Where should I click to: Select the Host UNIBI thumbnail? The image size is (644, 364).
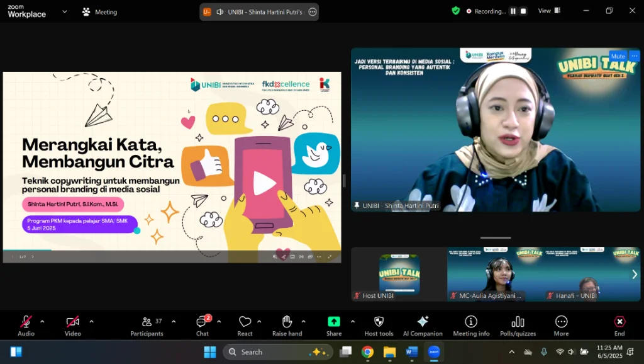tap(399, 274)
